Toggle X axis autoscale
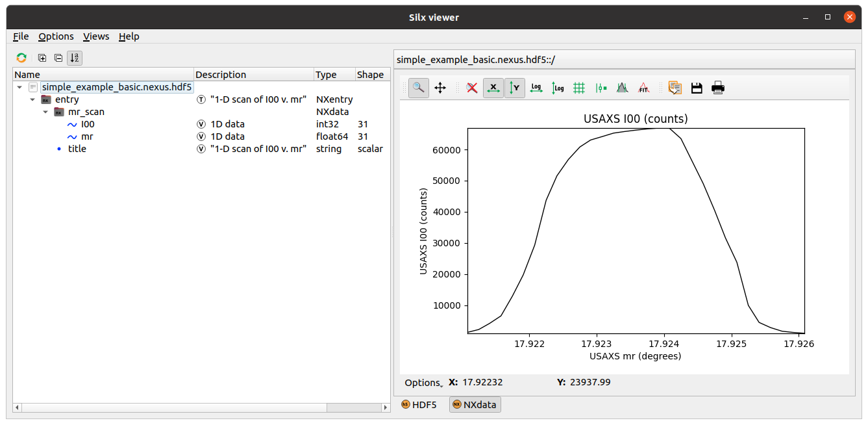The height and width of the screenshot is (425, 868). point(493,88)
